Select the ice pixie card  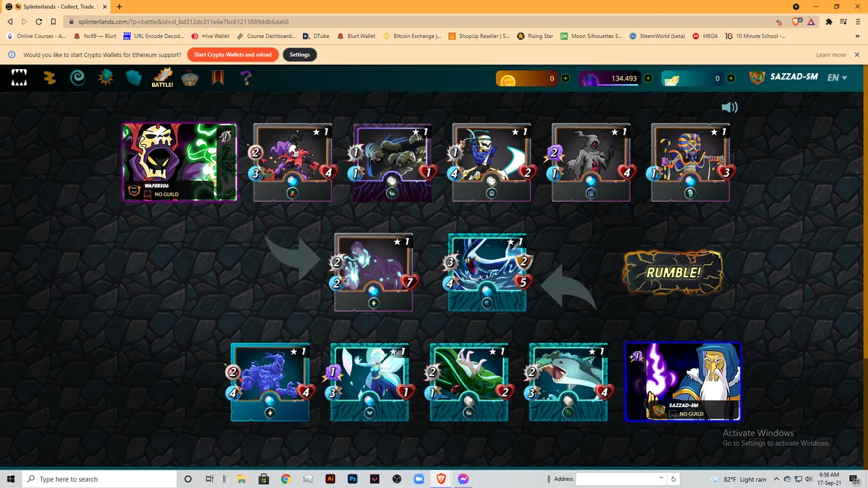pyautogui.click(x=370, y=382)
